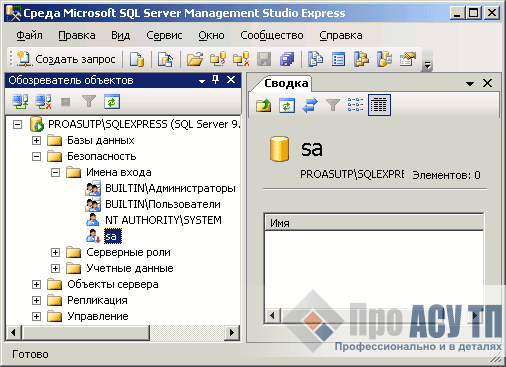Click the NT AUTHORITY\SYSTEM user icon
The width and height of the screenshot is (506, 367).
tap(93, 220)
